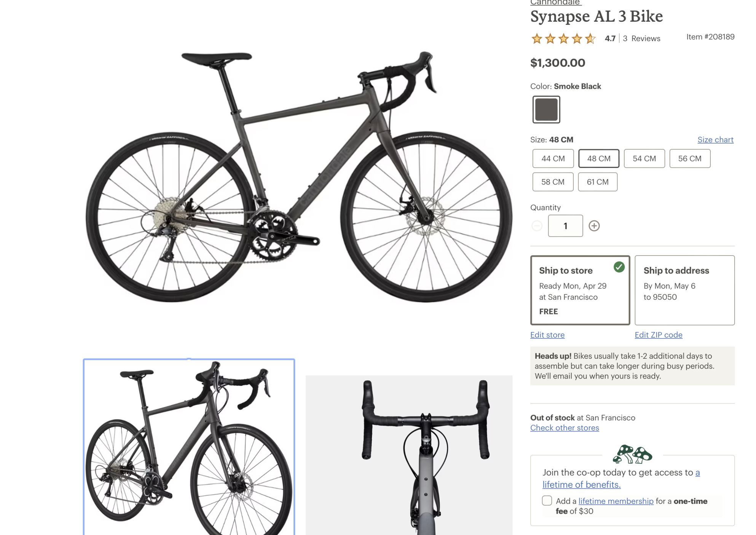The image size is (756, 535).
Task: Choose the Ship to address option
Action: coord(684,290)
